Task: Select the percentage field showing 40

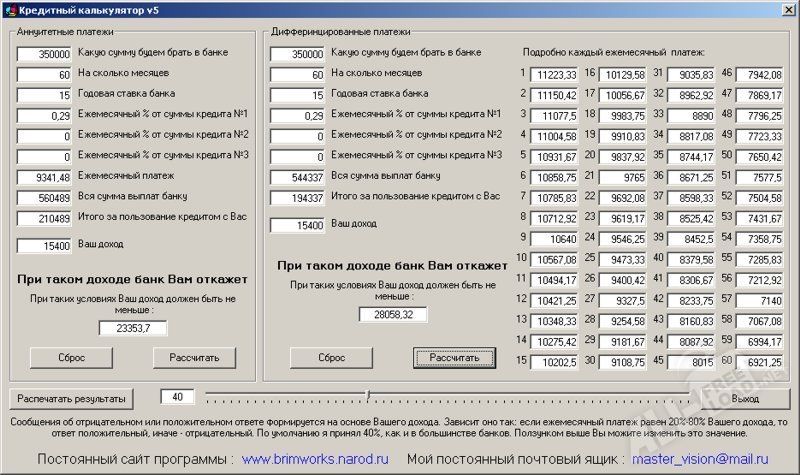Action: click(177, 398)
